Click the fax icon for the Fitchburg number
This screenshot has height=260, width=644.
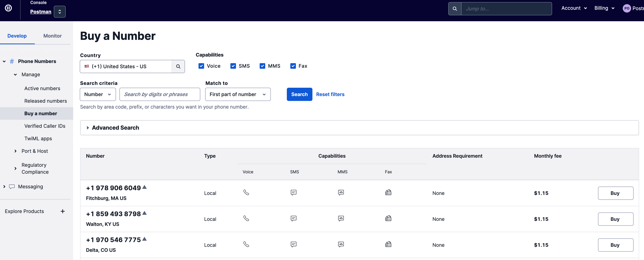(388, 192)
